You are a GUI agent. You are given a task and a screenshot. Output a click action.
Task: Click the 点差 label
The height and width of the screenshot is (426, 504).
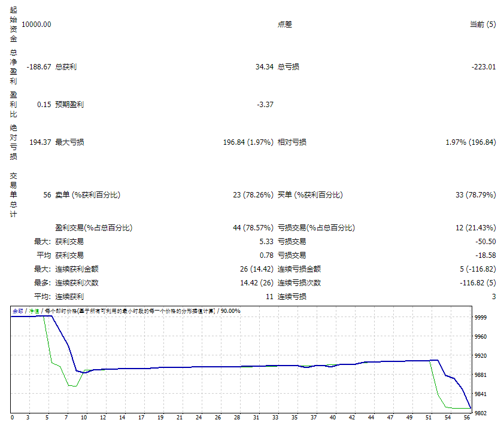[285, 25]
